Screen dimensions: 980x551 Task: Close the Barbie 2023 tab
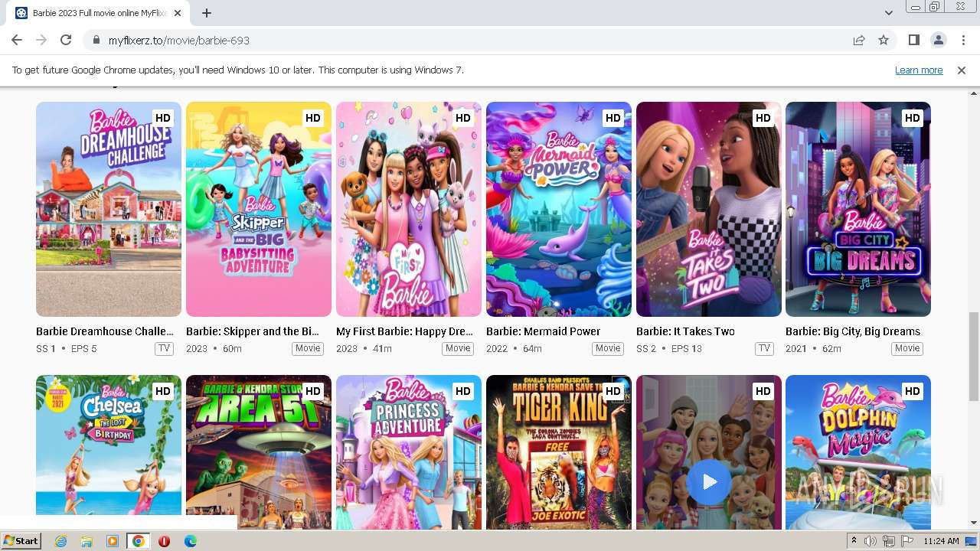pos(178,13)
